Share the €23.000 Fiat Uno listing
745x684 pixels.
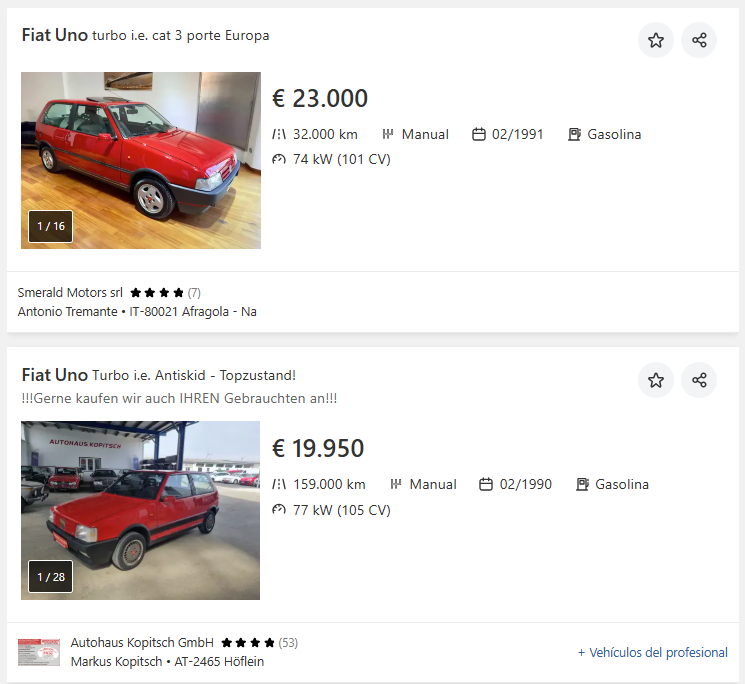[x=699, y=40]
